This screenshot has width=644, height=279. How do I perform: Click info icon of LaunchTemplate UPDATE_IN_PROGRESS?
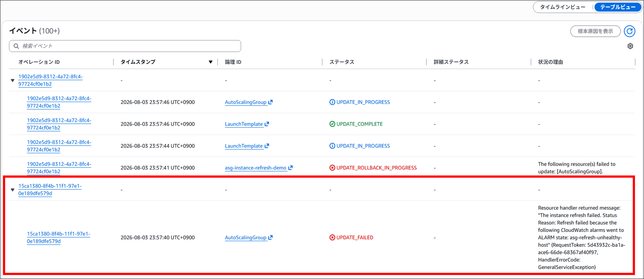(332, 146)
